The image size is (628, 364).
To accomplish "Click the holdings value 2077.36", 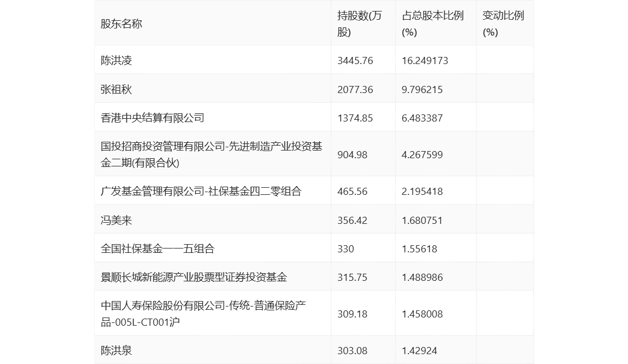I will [x=355, y=89].
